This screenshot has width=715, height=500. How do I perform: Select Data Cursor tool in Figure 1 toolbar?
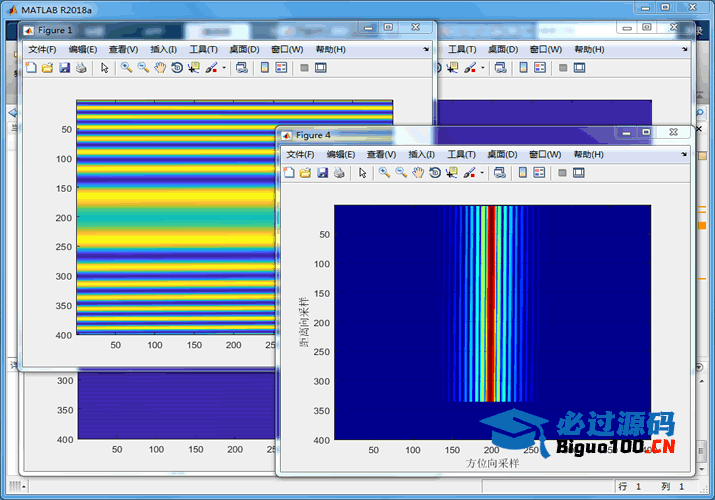(x=194, y=68)
